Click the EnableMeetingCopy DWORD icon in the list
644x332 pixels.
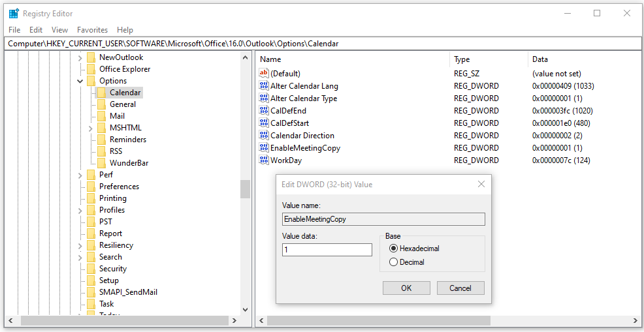(x=264, y=147)
